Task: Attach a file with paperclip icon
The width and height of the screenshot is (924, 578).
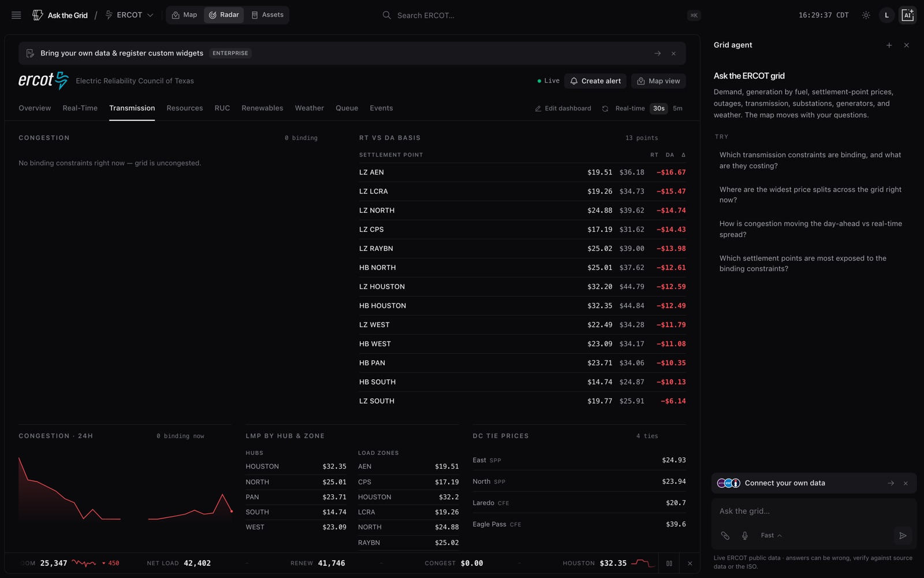Action: click(725, 536)
